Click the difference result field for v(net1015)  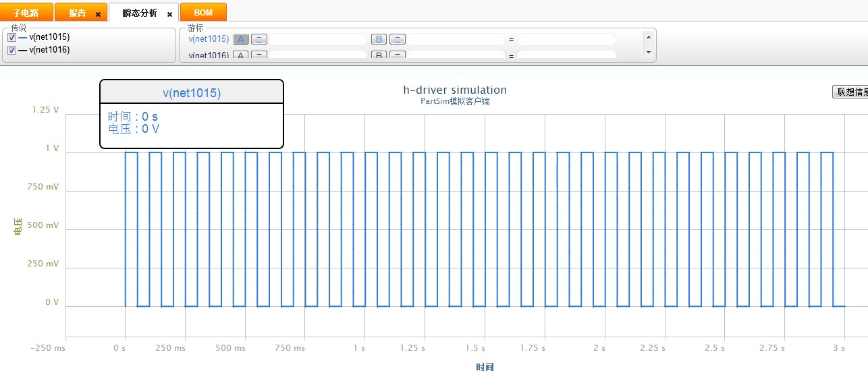click(567, 39)
